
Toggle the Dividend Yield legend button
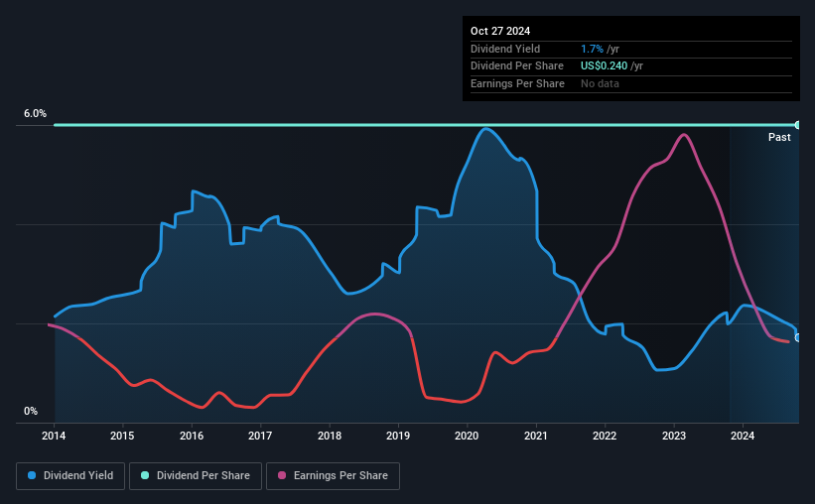tap(70, 476)
